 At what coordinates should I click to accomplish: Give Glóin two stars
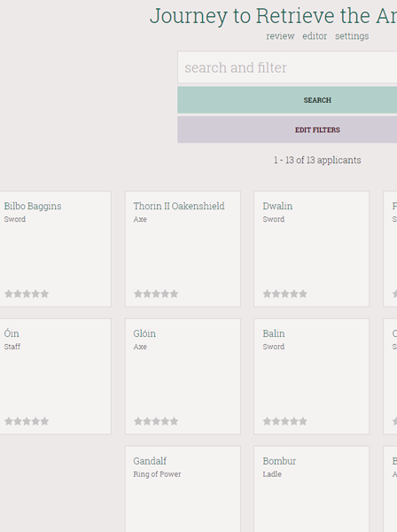point(147,421)
